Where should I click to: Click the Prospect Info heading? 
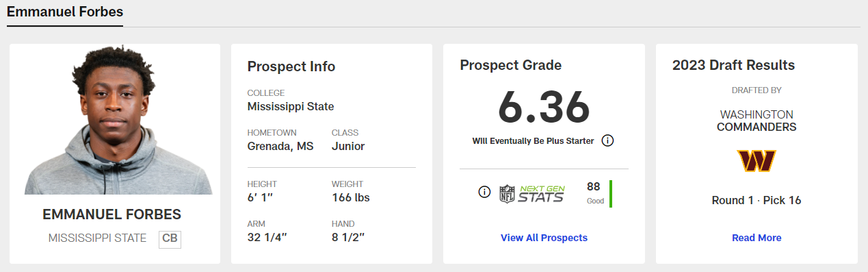coord(291,66)
